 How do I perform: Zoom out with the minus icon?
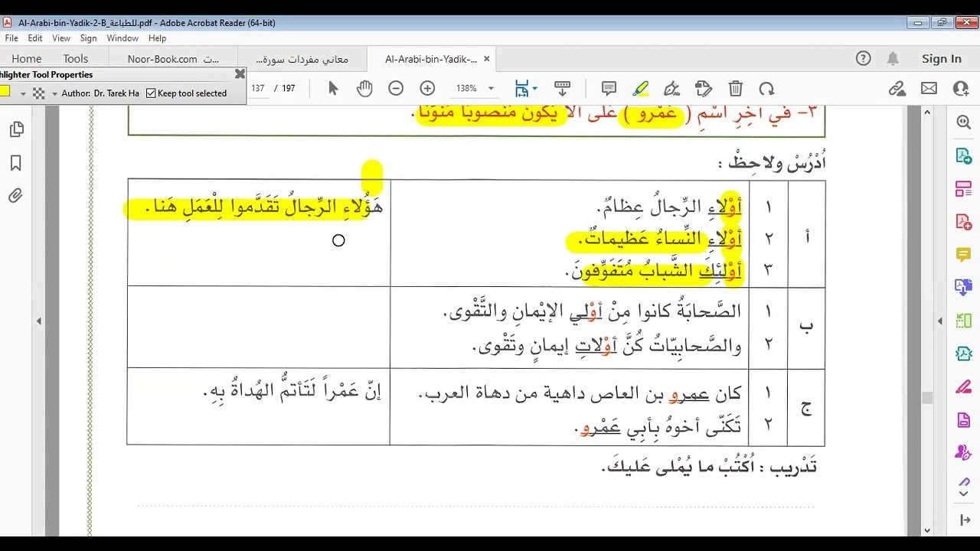click(x=396, y=88)
